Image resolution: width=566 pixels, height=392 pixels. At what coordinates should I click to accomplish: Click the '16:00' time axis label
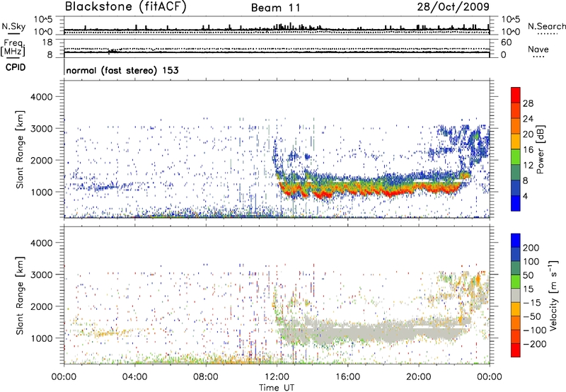pyautogui.click(x=347, y=376)
